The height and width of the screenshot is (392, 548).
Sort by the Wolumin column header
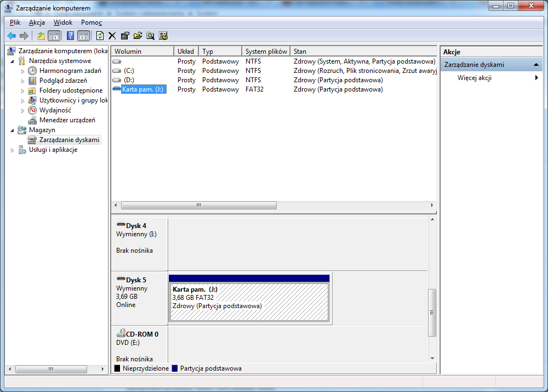pos(142,52)
